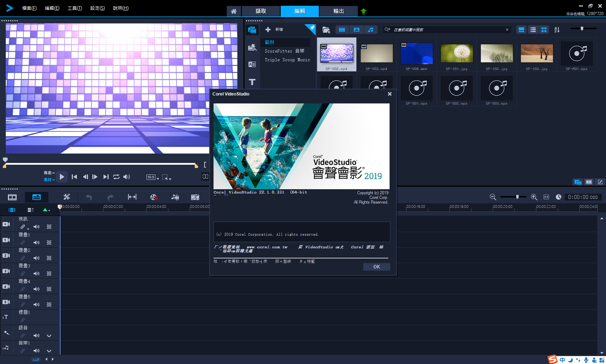Close the Corel VideoStudio about dialog

tap(390, 94)
